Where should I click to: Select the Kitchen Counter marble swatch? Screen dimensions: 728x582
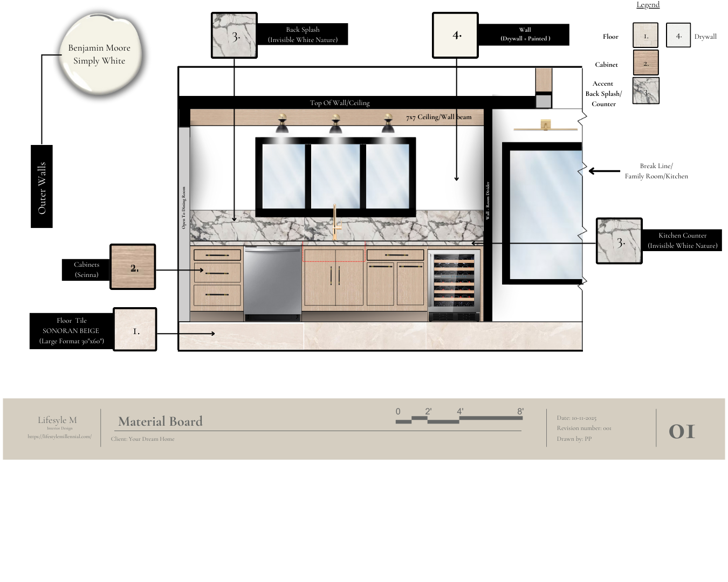coord(619,241)
